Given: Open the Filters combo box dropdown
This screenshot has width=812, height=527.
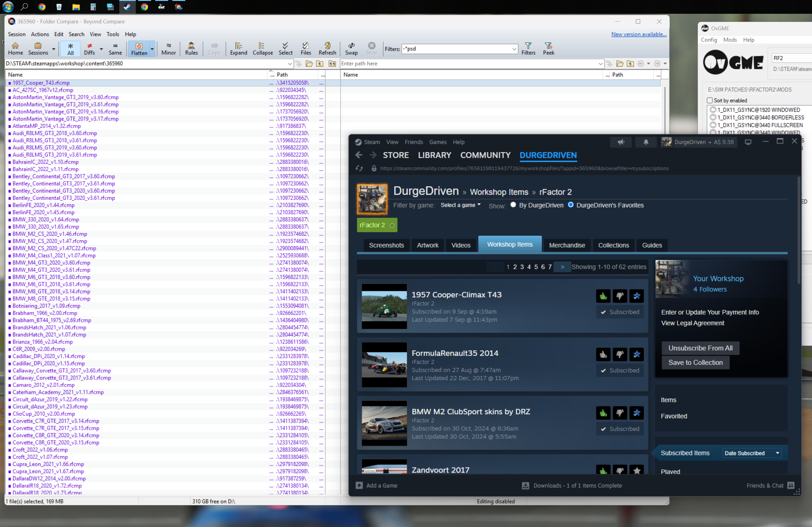Looking at the screenshot, I should tap(514, 49).
